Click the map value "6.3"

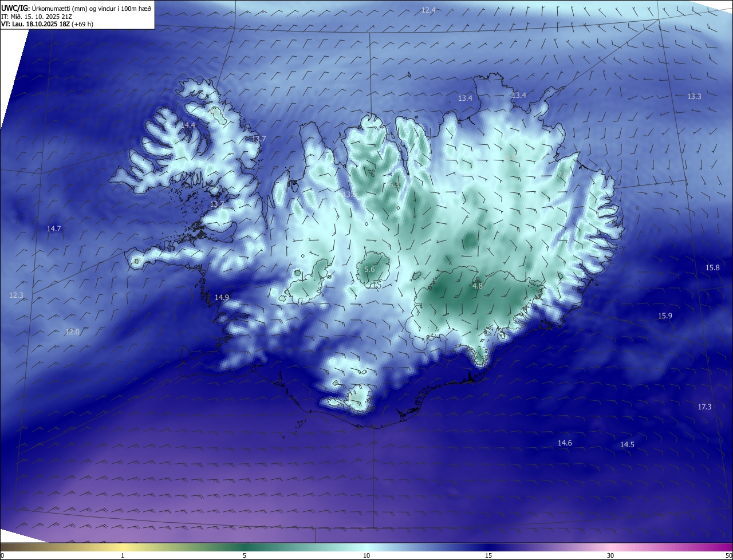tap(393, 185)
